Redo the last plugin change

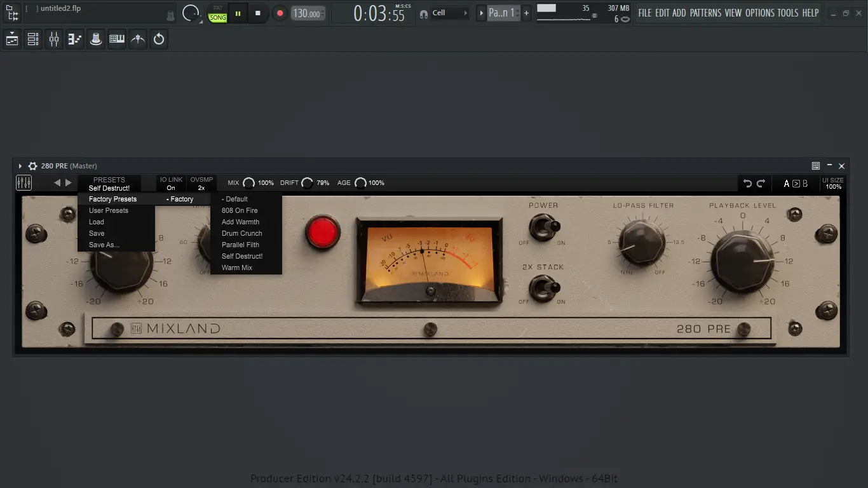point(761,184)
